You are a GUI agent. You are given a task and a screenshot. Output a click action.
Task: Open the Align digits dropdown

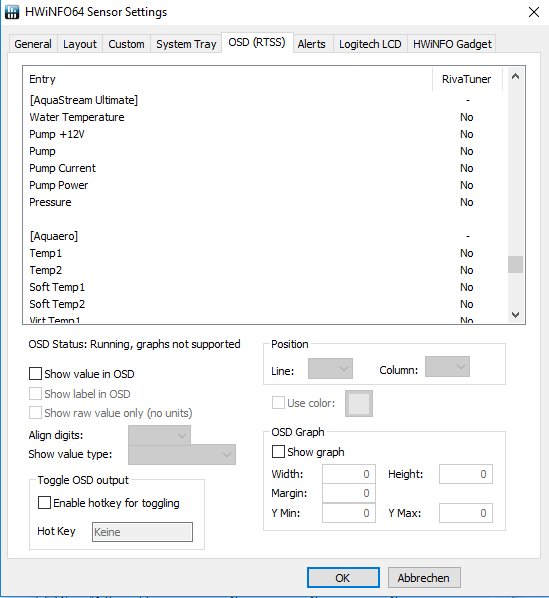pyautogui.click(x=159, y=435)
